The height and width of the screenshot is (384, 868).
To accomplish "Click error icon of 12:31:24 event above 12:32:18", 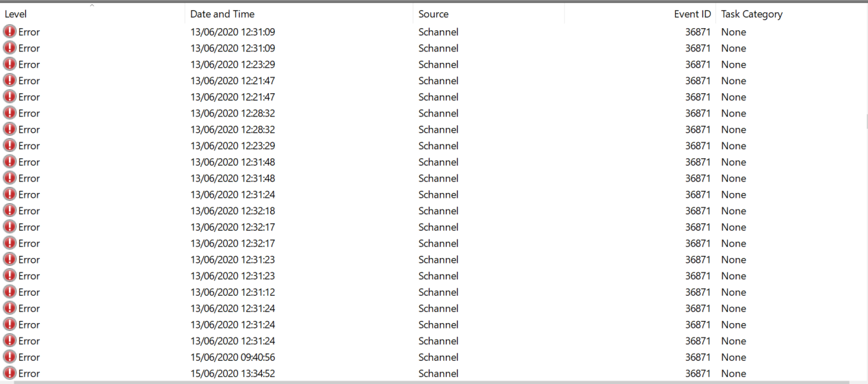I will pos(10,194).
